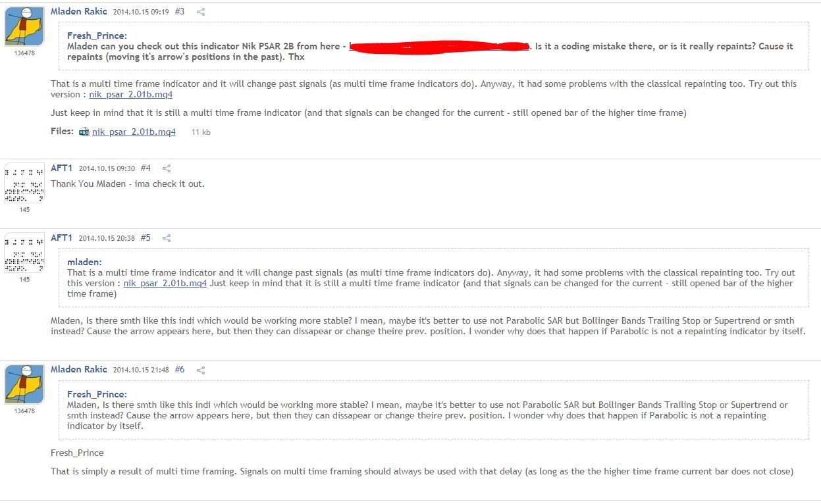Open nik_psar_2.01b.mq4 link in post #3 text
Screen dimensions: 821x504
point(131,95)
